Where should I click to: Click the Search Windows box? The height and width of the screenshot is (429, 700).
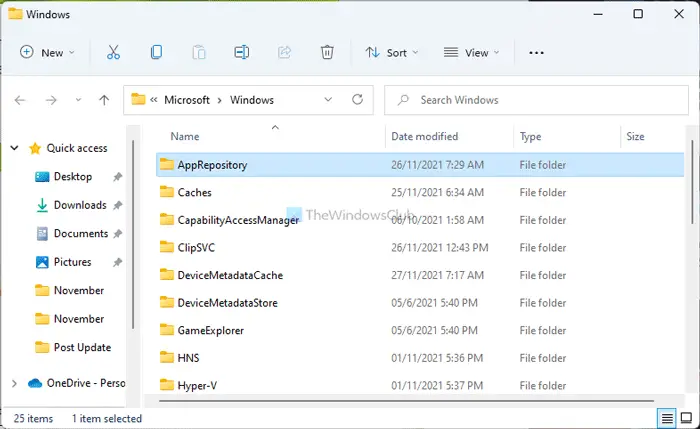click(536, 100)
